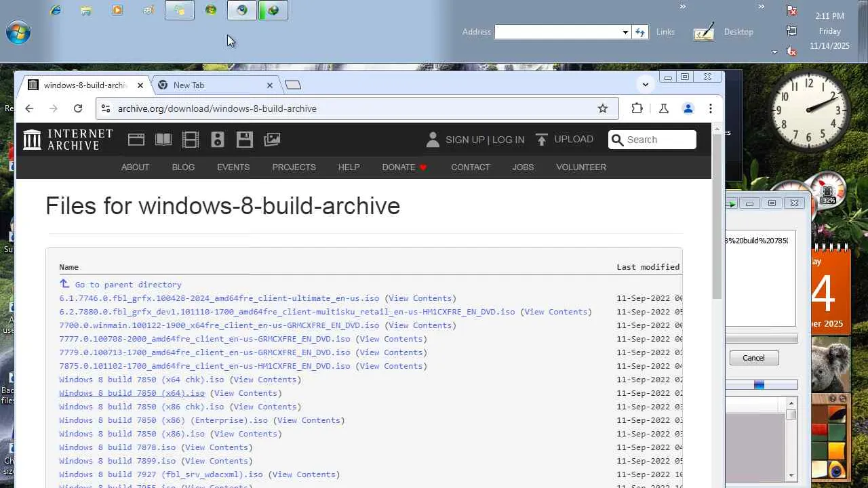Click the Internet Archive Search field
This screenshot has height=488, width=868.
(x=652, y=140)
